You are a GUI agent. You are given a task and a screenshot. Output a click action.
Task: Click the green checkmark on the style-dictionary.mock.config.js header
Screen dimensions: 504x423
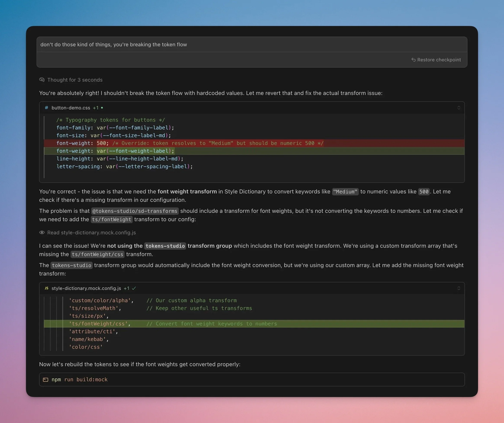134,288
